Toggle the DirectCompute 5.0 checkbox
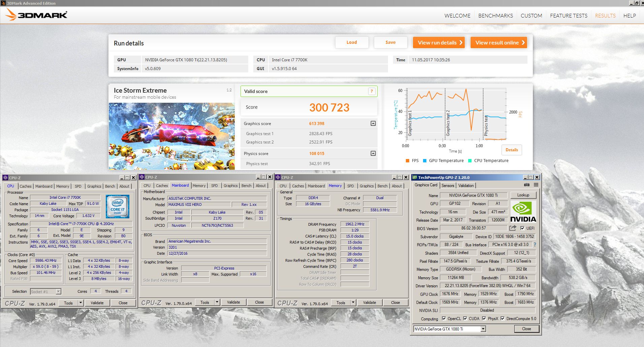 (503, 318)
